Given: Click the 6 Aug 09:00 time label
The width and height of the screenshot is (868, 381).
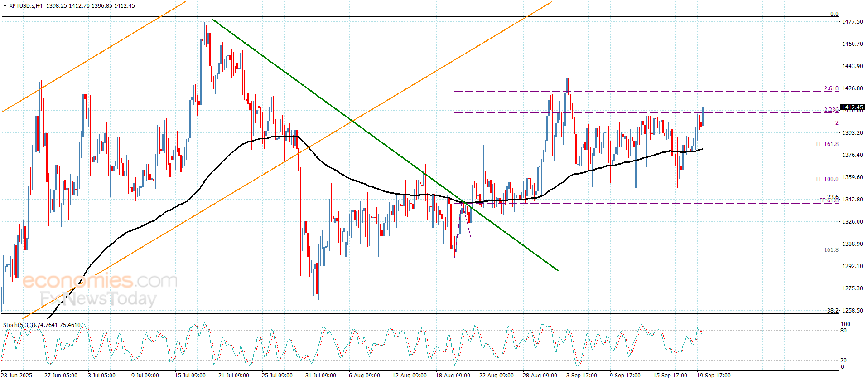Looking at the screenshot, I should click(x=364, y=375).
